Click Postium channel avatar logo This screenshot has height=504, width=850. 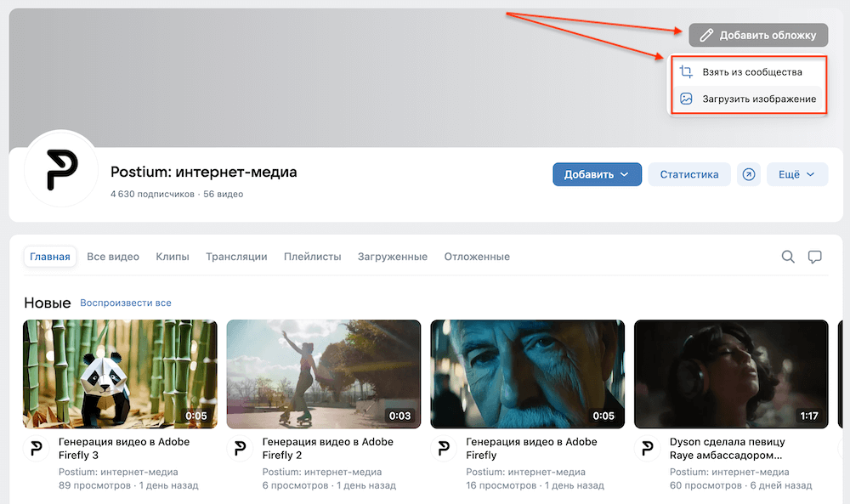[x=61, y=170]
